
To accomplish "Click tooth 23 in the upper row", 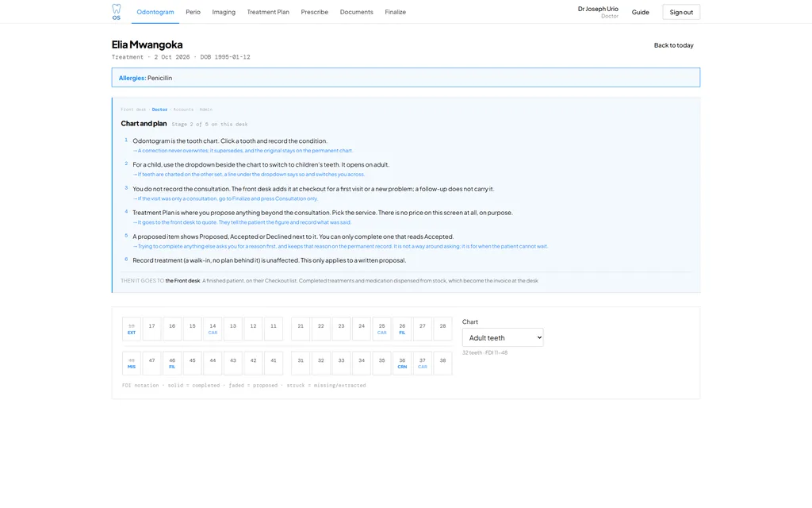I will [341, 329].
